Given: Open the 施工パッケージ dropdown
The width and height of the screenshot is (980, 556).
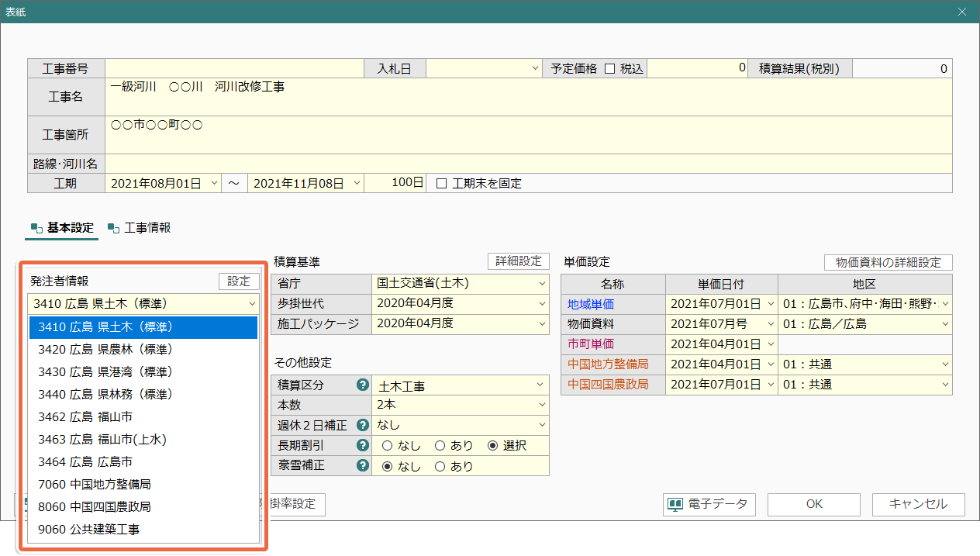Looking at the screenshot, I should tap(542, 323).
